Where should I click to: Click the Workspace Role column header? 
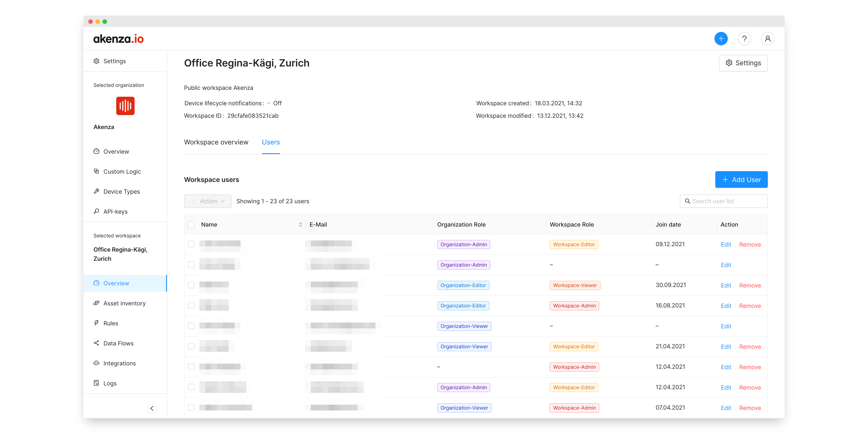572,225
